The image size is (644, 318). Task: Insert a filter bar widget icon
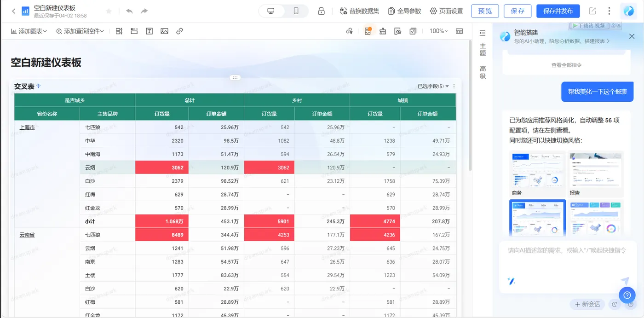[119, 31]
